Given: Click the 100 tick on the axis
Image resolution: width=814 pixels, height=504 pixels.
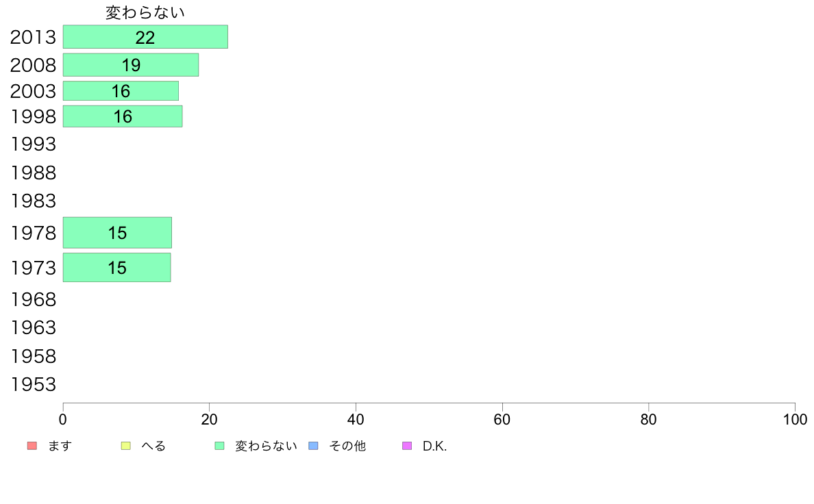Looking at the screenshot, I should pos(795,419).
